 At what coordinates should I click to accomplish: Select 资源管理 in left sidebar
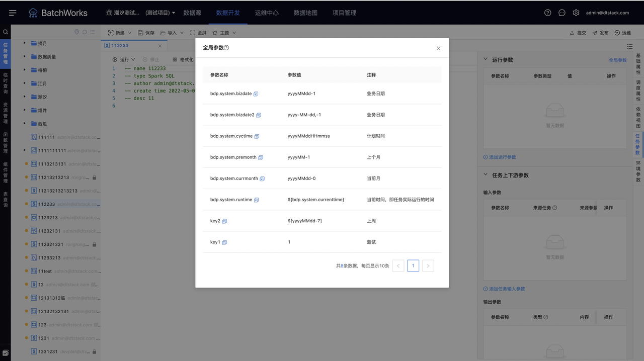tap(6, 113)
